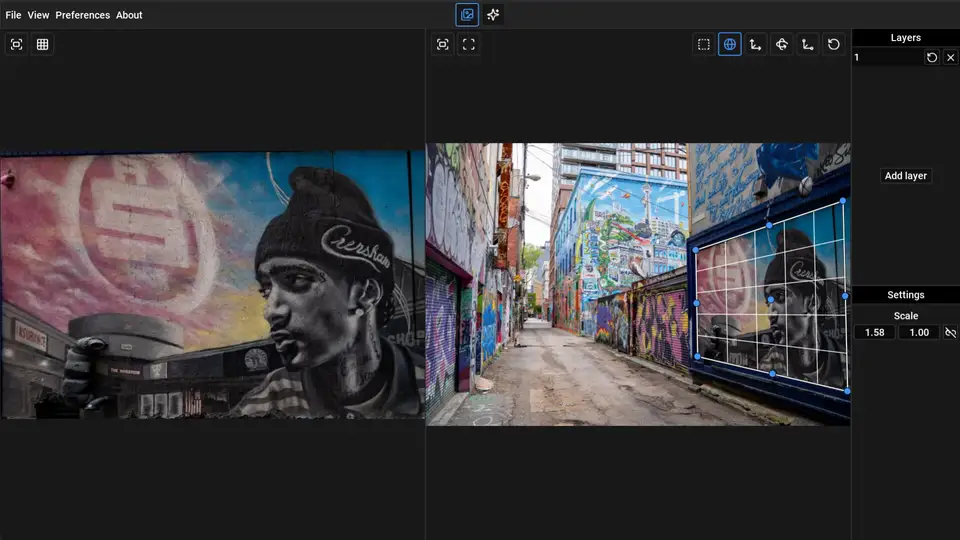Viewport: 960px width, 540px height.
Task: Open the Preferences menu
Action: 83,15
